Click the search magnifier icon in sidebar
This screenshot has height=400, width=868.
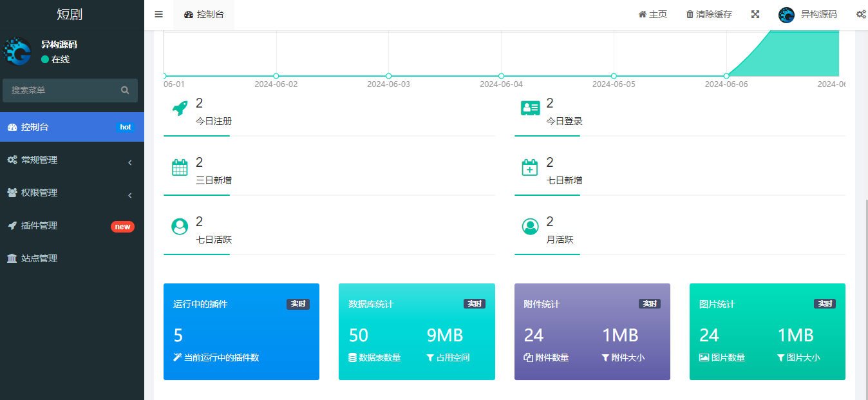click(125, 91)
